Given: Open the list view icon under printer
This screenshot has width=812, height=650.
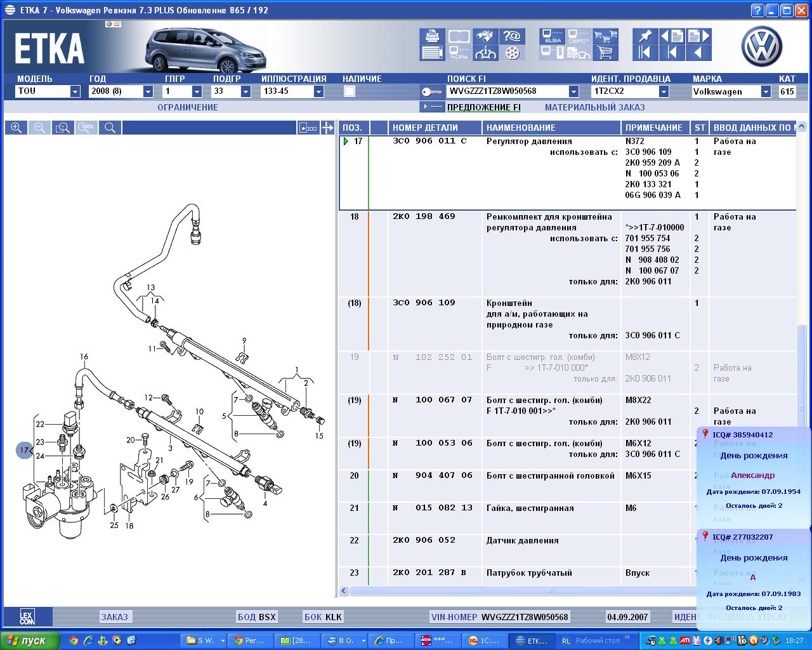Looking at the screenshot, I should click(432, 53).
